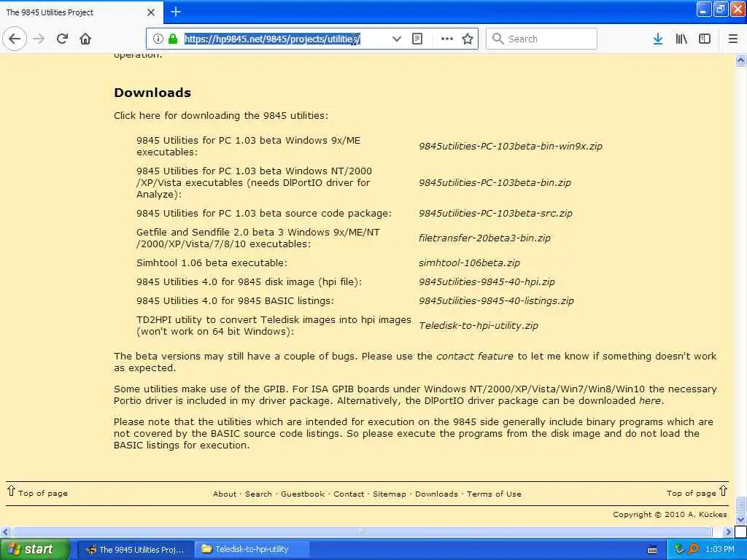Click the Downloads section heading

152,93
